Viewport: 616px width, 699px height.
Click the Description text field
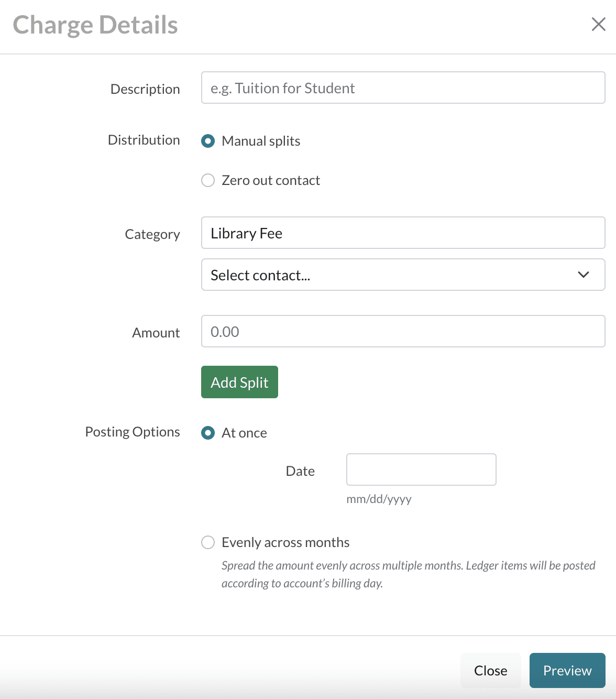(x=403, y=88)
